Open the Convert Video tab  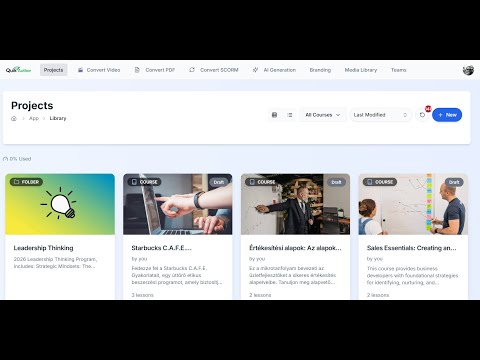point(99,70)
